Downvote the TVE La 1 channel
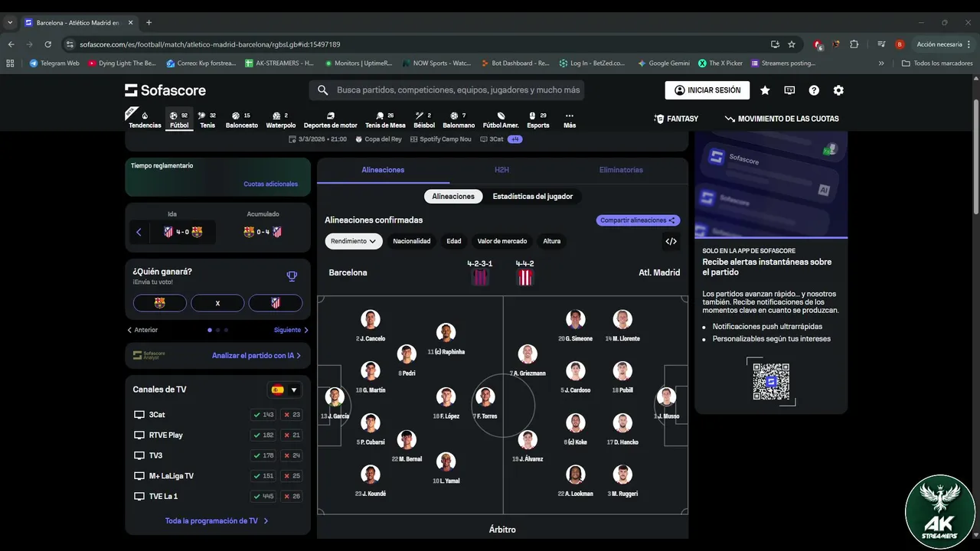The height and width of the screenshot is (551, 980). tap(292, 496)
